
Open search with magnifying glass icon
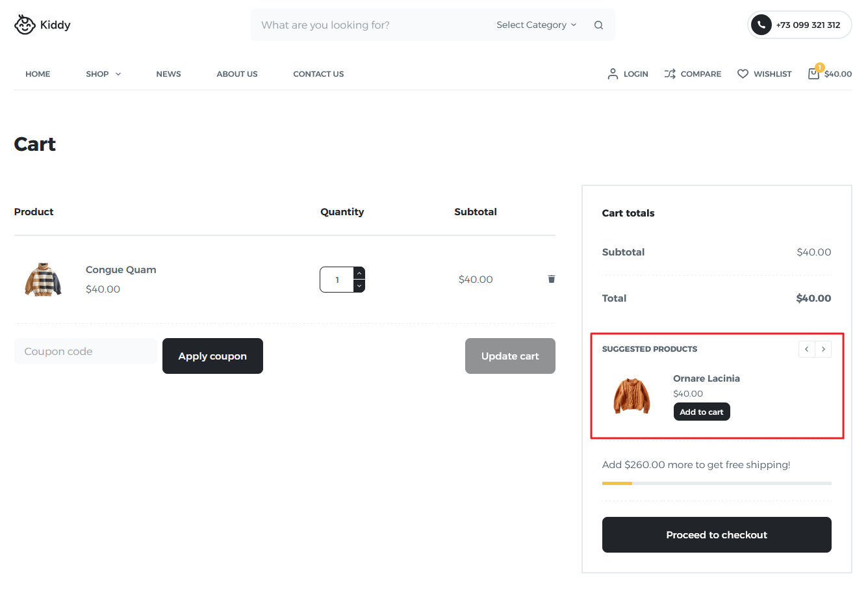(598, 25)
